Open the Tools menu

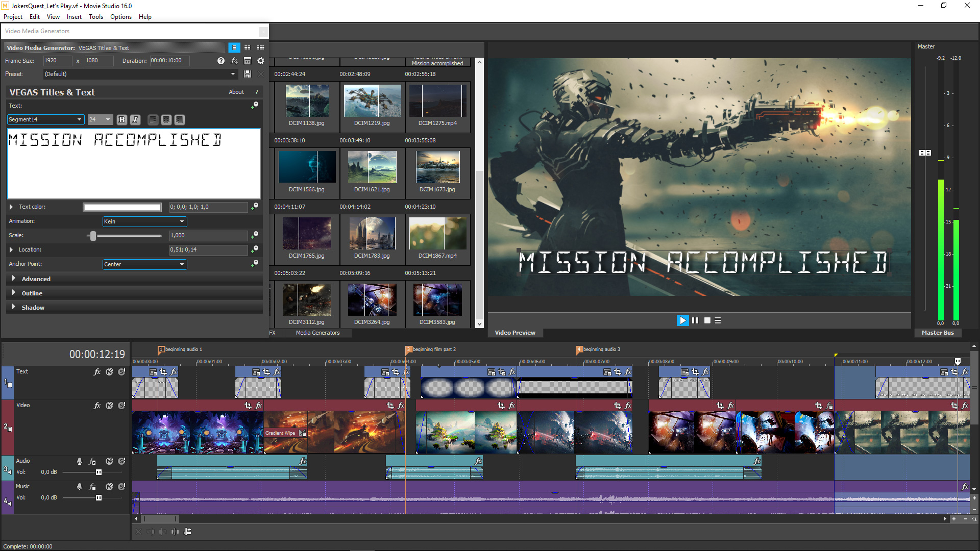coord(96,17)
